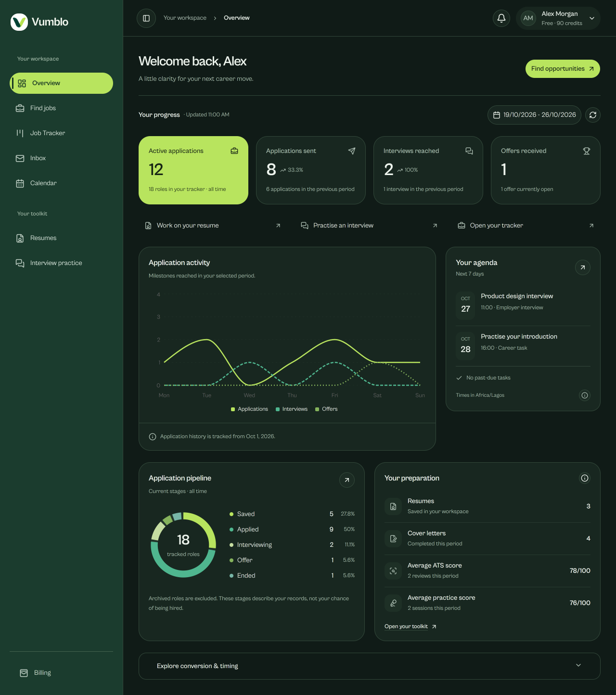This screenshot has width=616, height=695.
Task: Click Work on your resume link
Action: [x=213, y=226]
